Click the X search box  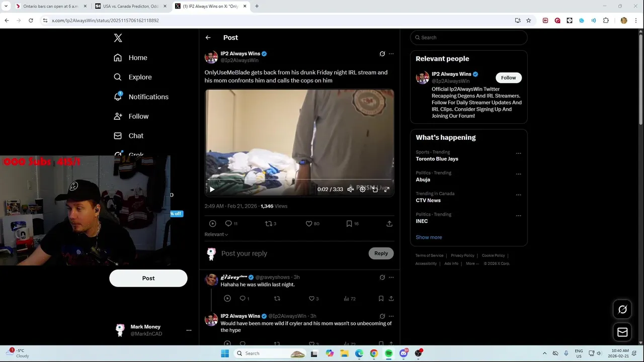[469, 38]
